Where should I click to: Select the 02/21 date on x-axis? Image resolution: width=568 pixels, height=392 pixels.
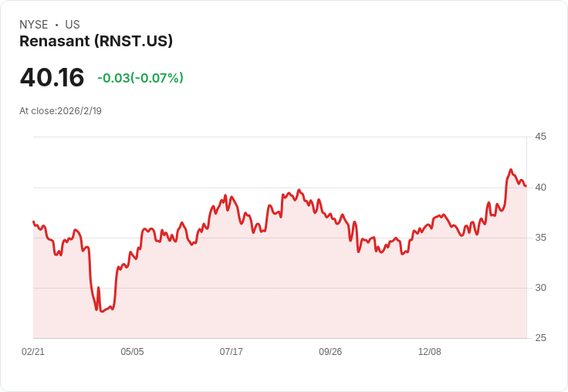(x=33, y=352)
